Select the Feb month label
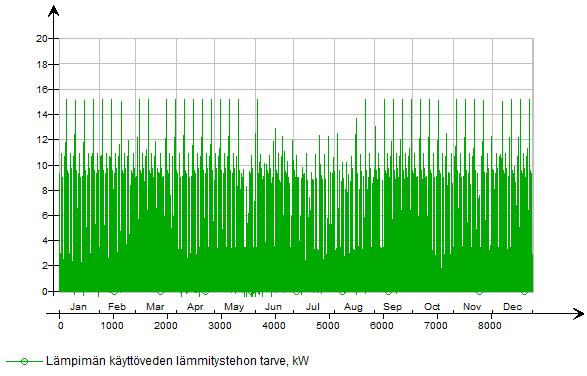This screenshot has width=587, height=376. [117, 307]
